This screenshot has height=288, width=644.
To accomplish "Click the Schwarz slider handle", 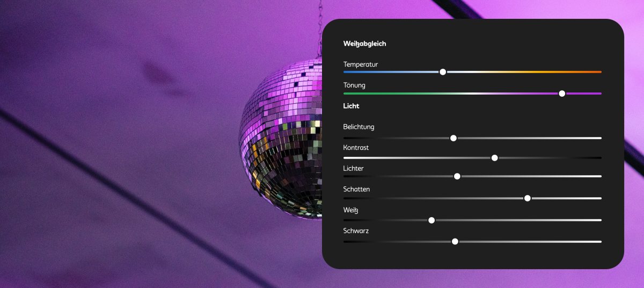I will tap(455, 242).
